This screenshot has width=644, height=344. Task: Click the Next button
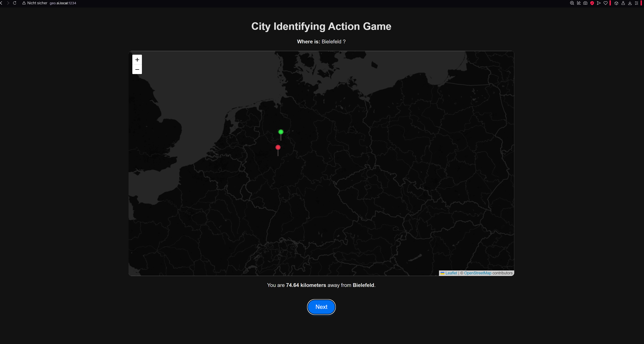(321, 307)
